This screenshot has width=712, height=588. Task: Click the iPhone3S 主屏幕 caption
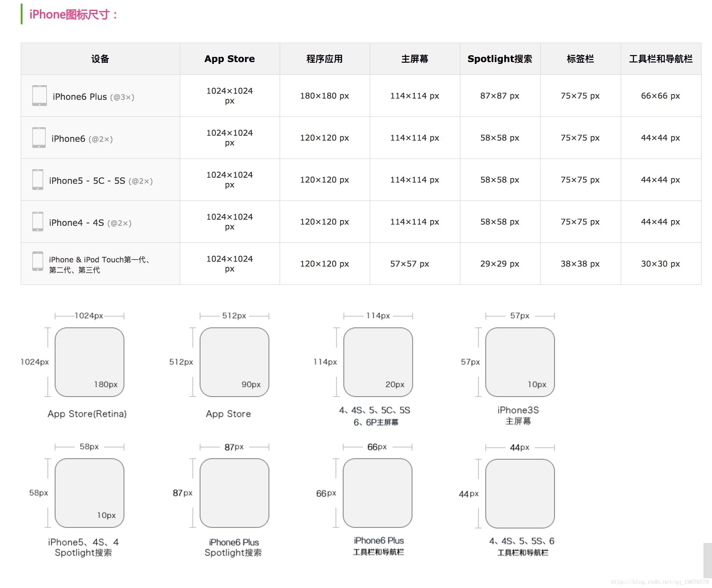[x=518, y=416]
